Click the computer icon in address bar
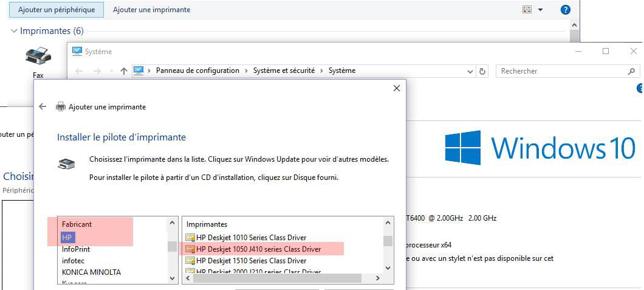This screenshot has height=290, width=644. tap(139, 71)
